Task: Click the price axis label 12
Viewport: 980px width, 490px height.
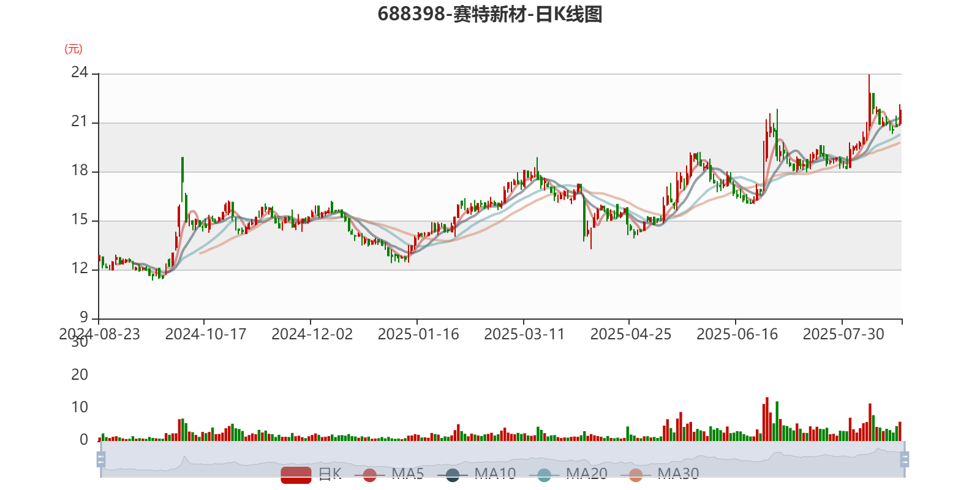Action: point(80,269)
